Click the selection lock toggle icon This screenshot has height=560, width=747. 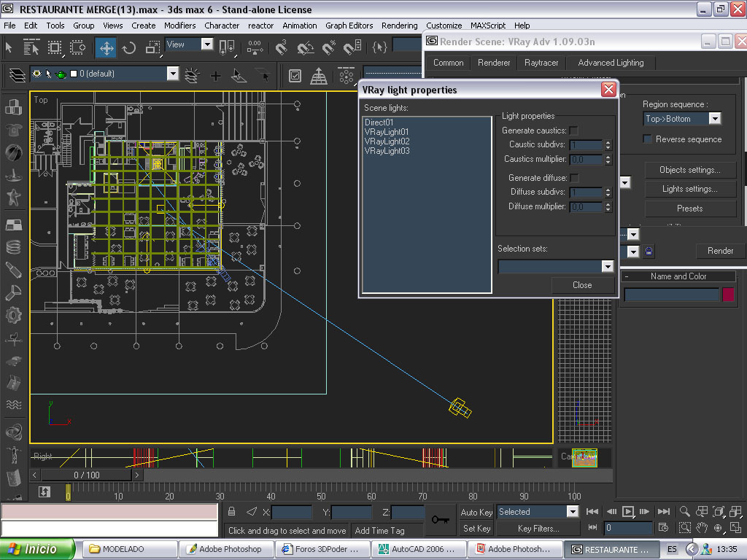[231, 511]
